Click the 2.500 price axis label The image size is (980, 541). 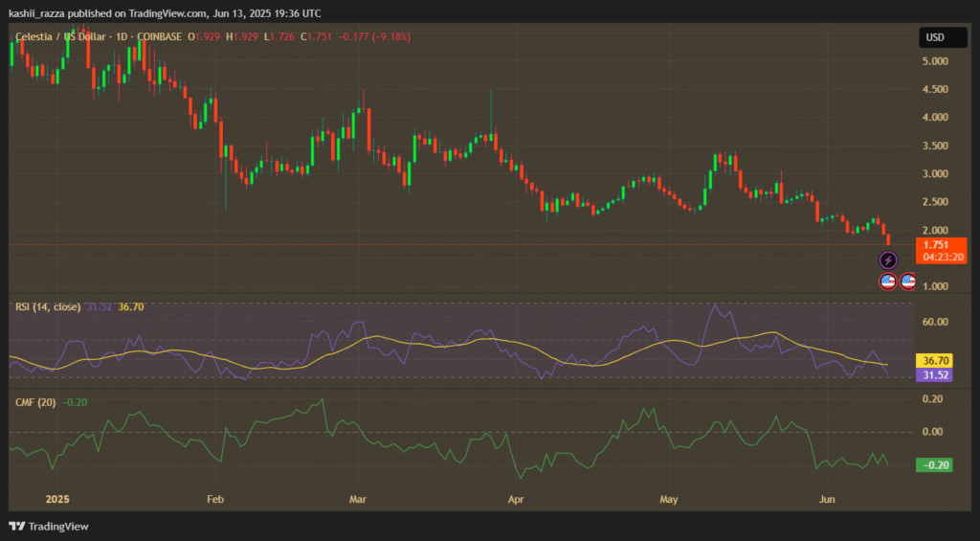pyautogui.click(x=936, y=202)
